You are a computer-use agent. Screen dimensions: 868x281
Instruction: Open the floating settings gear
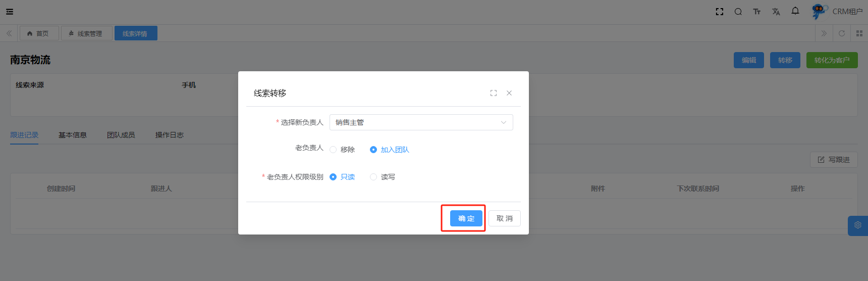[x=858, y=225]
